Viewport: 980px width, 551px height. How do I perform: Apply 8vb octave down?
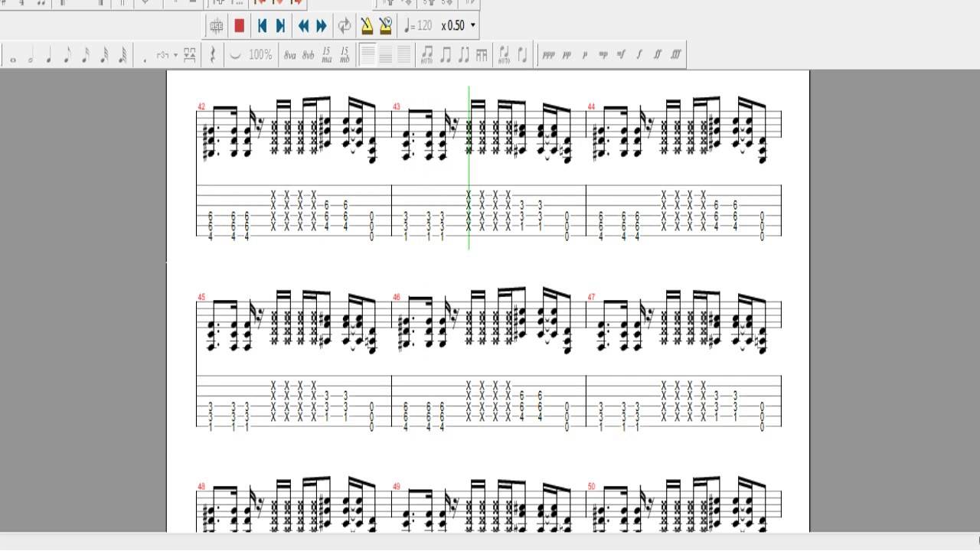pyautogui.click(x=308, y=55)
